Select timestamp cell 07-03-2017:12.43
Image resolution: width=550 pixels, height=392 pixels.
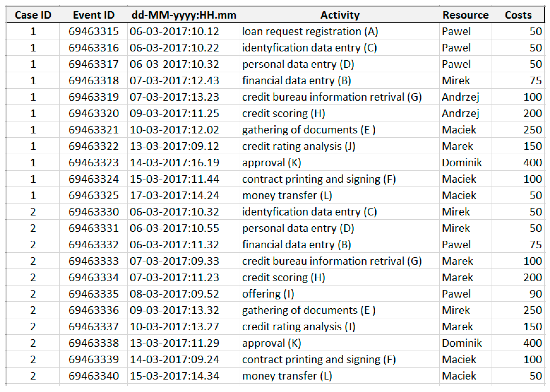coord(184,81)
